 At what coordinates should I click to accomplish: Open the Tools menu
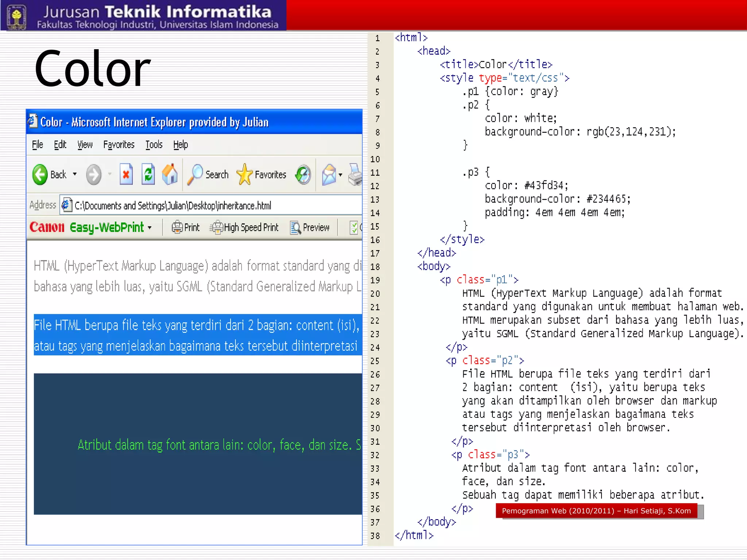click(x=154, y=145)
